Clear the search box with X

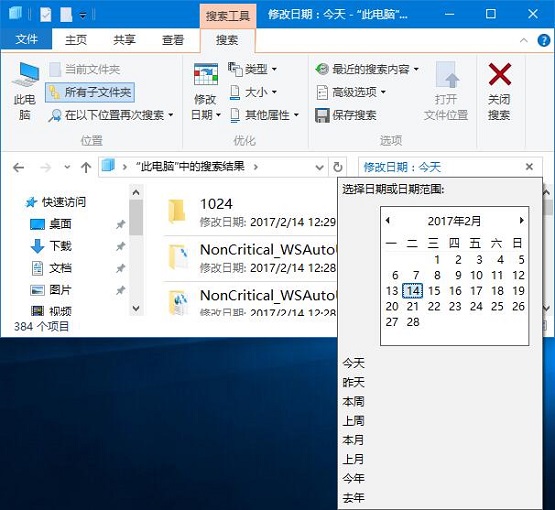pyautogui.click(x=529, y=167)
